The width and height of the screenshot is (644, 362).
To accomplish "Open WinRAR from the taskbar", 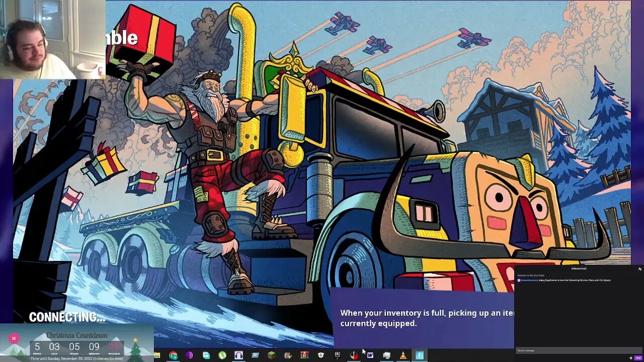I will pos(304,355).
